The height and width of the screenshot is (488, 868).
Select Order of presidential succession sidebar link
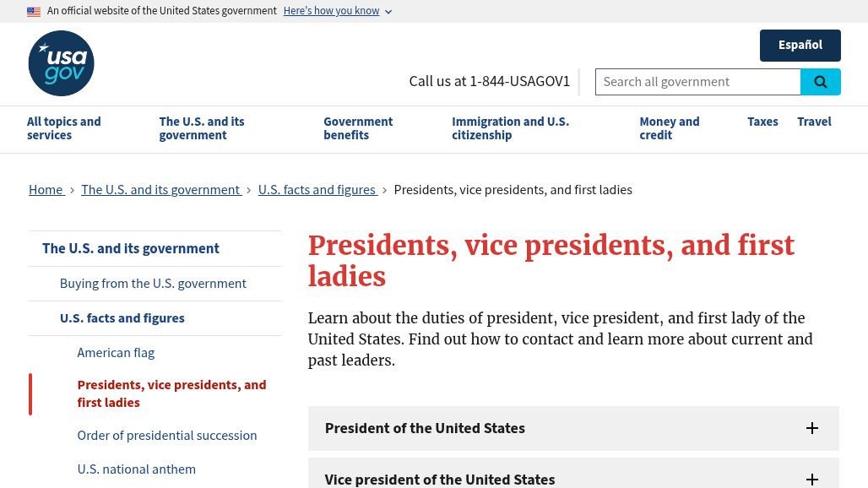coord(167,436)
